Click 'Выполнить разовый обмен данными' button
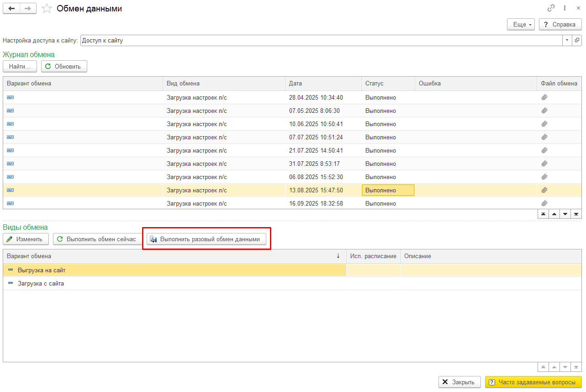Screen dimensions: 586x392 (x=206, y=239)
